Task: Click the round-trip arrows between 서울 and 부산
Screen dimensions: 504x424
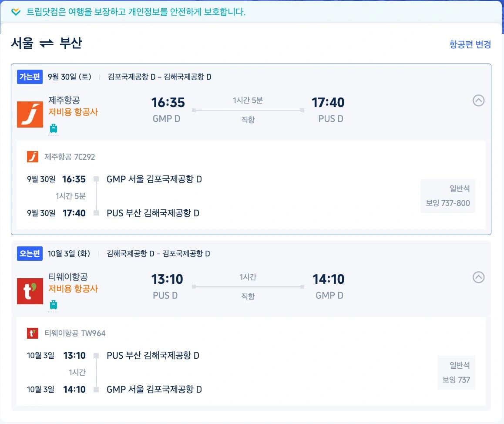Action: point(46,43)
